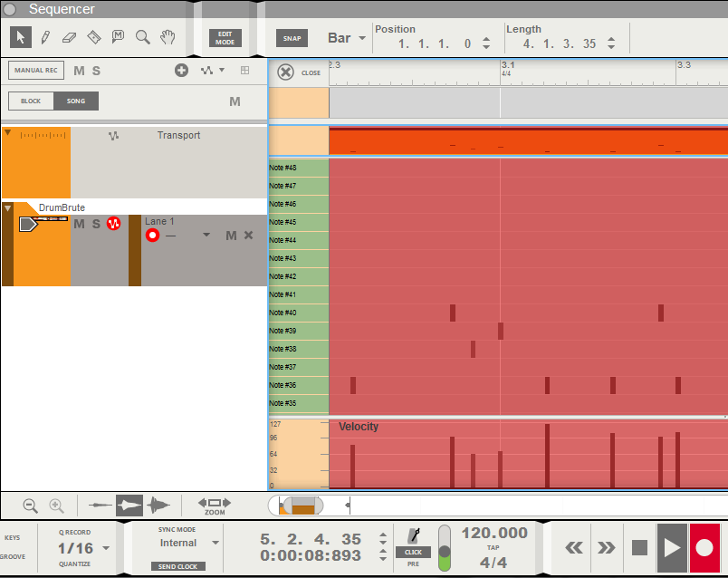This screenshot has height=578, width=728.
Task: Collapse the Transport track triangle
Action: pos(8,133)
